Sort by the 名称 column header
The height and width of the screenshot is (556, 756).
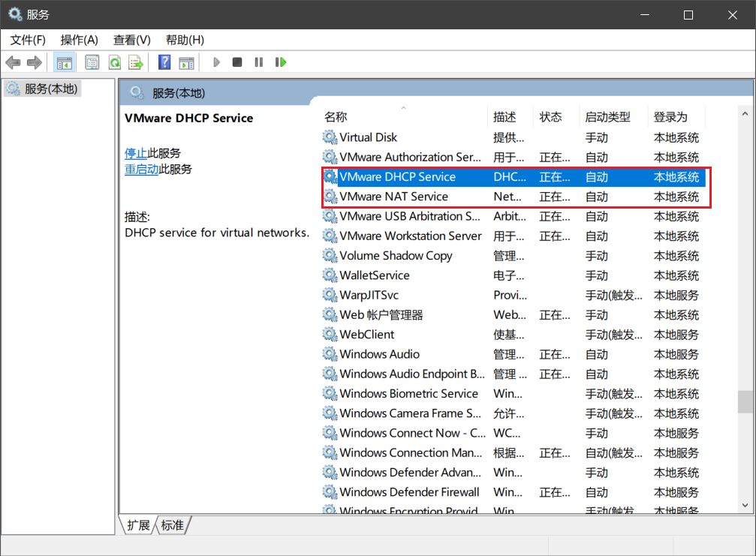click(x=404, y=116)
